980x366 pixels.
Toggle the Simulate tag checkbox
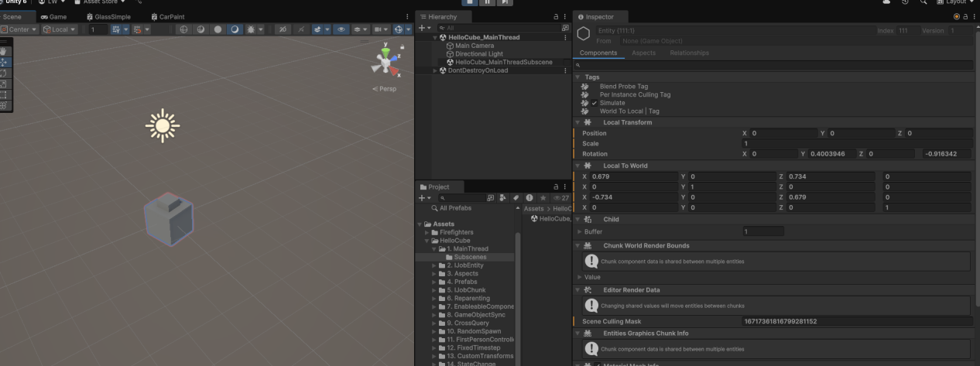click(595, 103)
